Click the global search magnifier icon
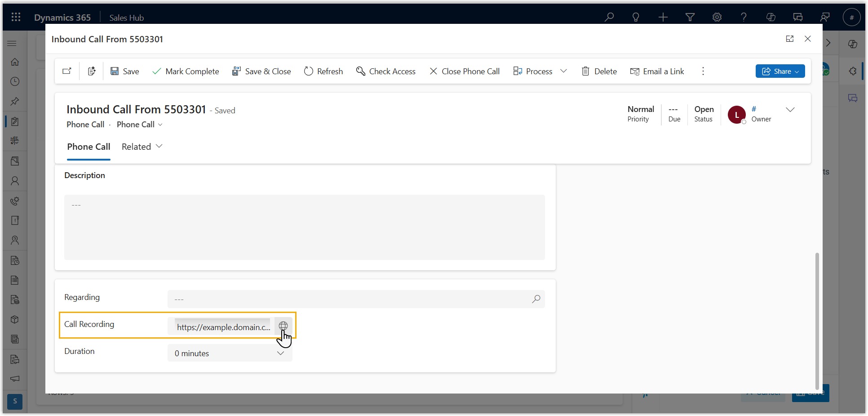Viewport: 868px width, 416px height. tap(609, 17)
